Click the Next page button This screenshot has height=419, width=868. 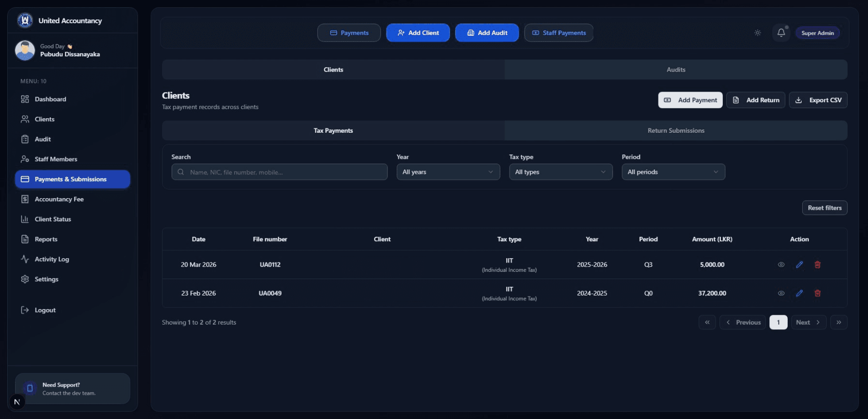[809, 322]
